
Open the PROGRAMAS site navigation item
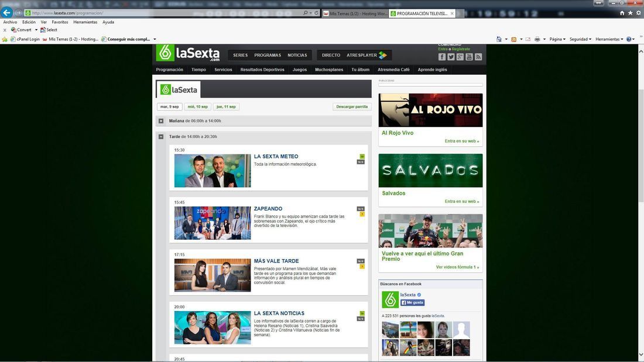268,55
